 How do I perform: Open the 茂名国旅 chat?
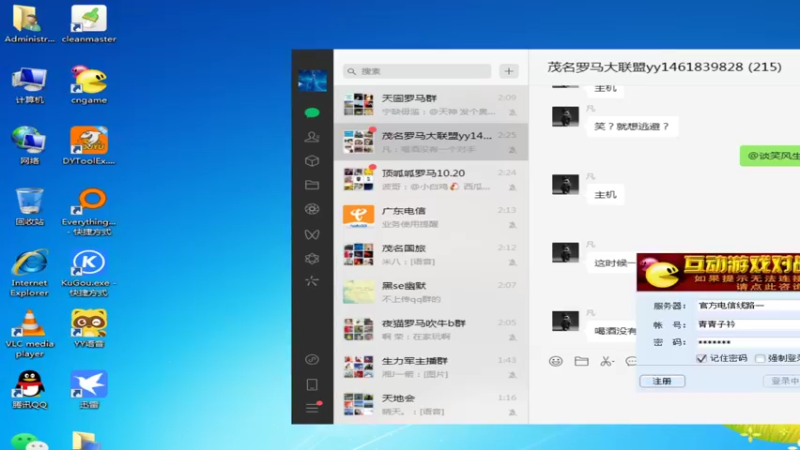[x=431, y=254]
